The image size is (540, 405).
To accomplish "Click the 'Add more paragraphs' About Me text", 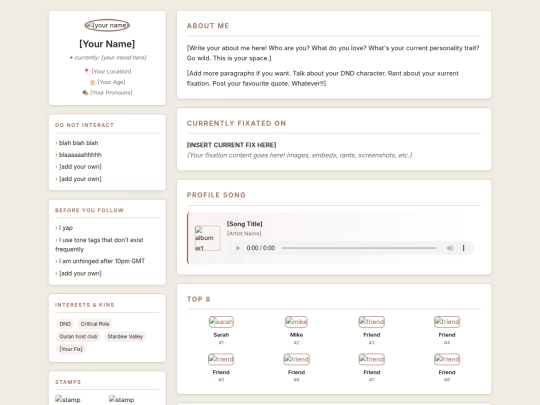I will click(x=323, y=78).
